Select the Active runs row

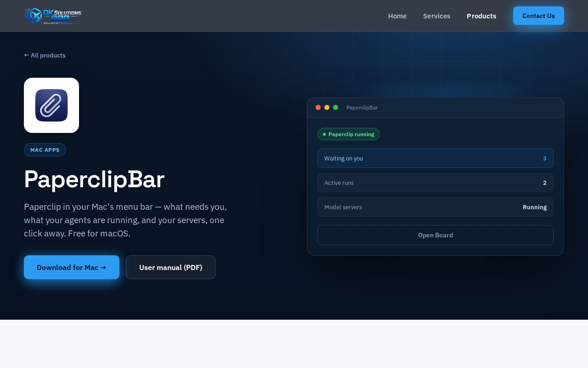[435, 183]
